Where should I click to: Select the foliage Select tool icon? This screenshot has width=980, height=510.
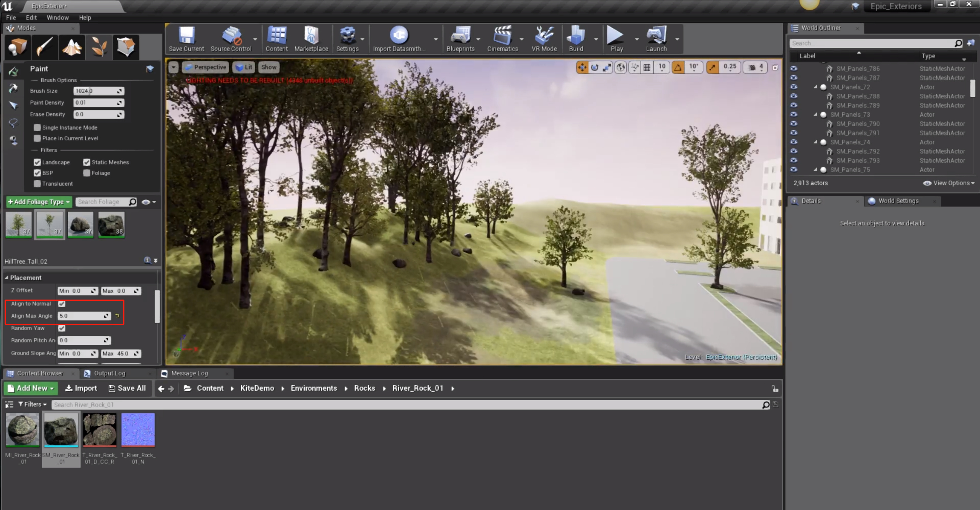click(13, 106)
